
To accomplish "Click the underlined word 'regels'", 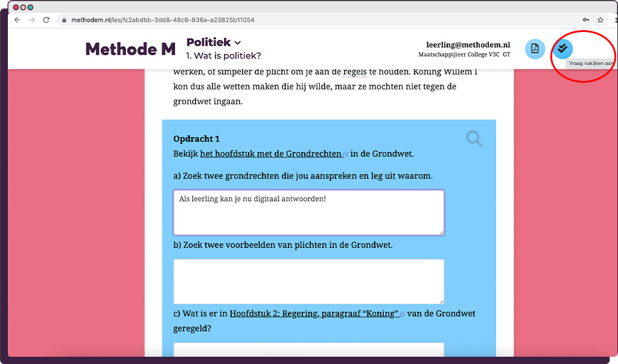I will tap(355, 72).
